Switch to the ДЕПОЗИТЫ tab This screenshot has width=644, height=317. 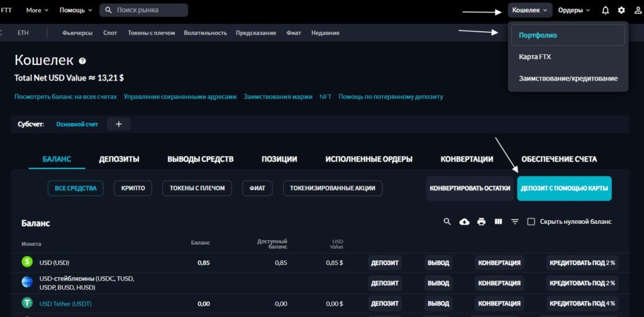(x=119, y=159)
